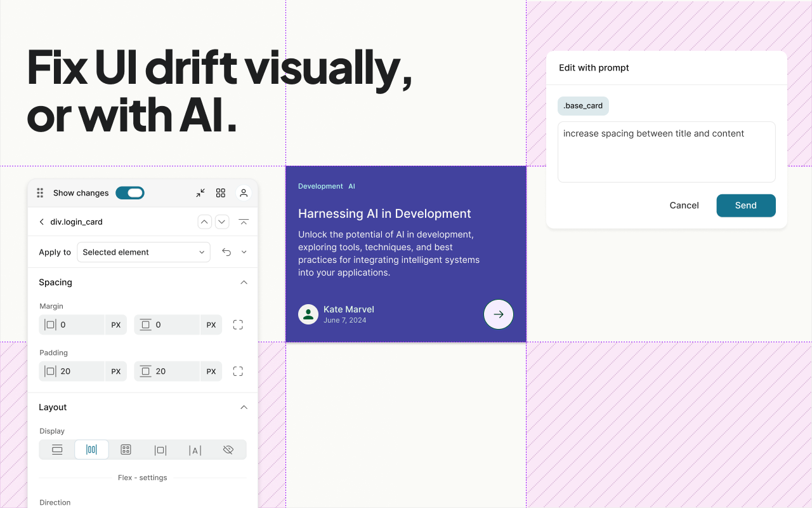Open the Harnessing AI in Development title

[x=384, y=214]
